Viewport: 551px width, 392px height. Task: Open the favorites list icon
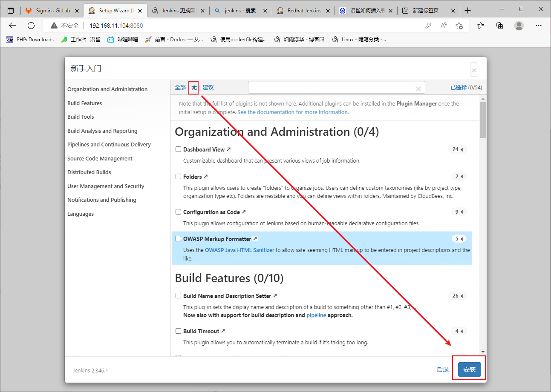coord(481,26)
